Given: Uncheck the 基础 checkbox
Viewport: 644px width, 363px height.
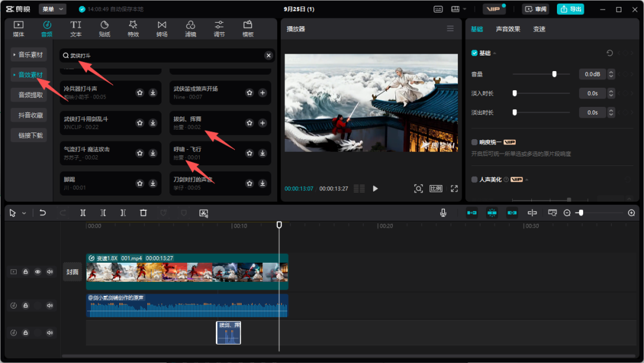Looking at the screenshot, I should pyautogui.click(x=475, y=53).
